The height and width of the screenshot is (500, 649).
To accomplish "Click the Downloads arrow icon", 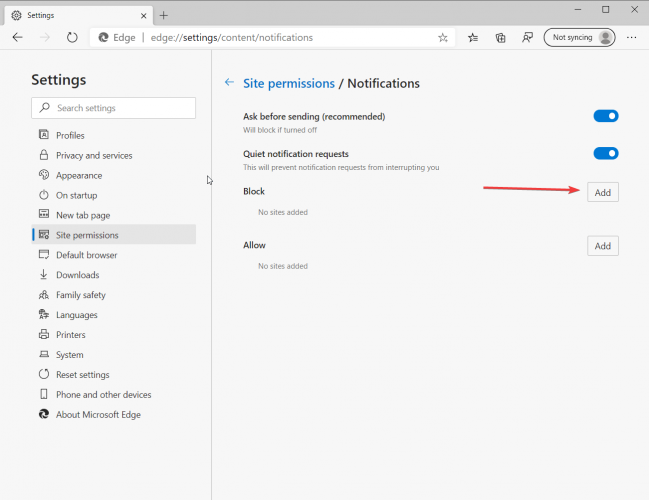I will (x=43, y=274).
